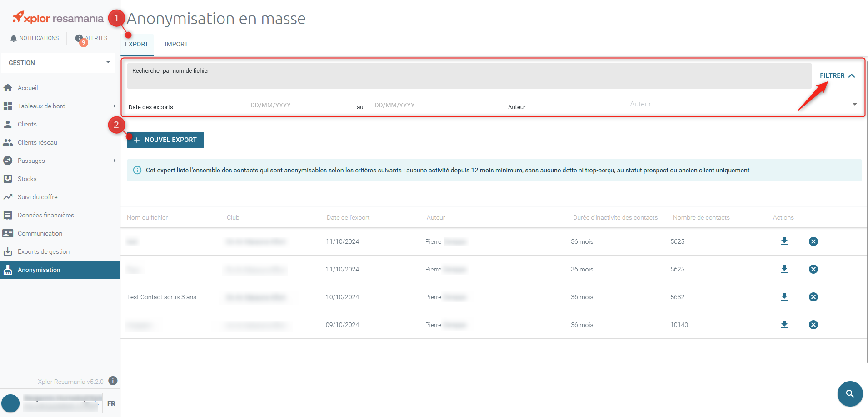Screen dimensions: 868x417
Task: Delete the export dated 09/10/2024
Action: point(813,325)
